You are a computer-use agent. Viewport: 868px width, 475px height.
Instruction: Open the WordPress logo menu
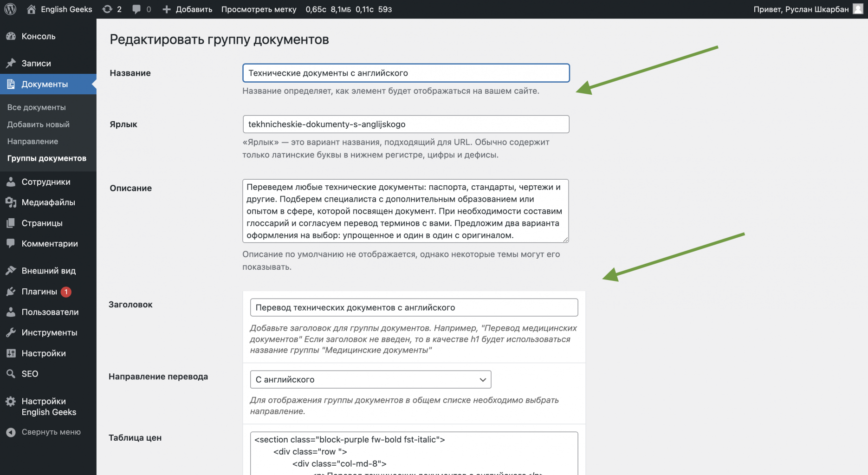pos(10,9)
